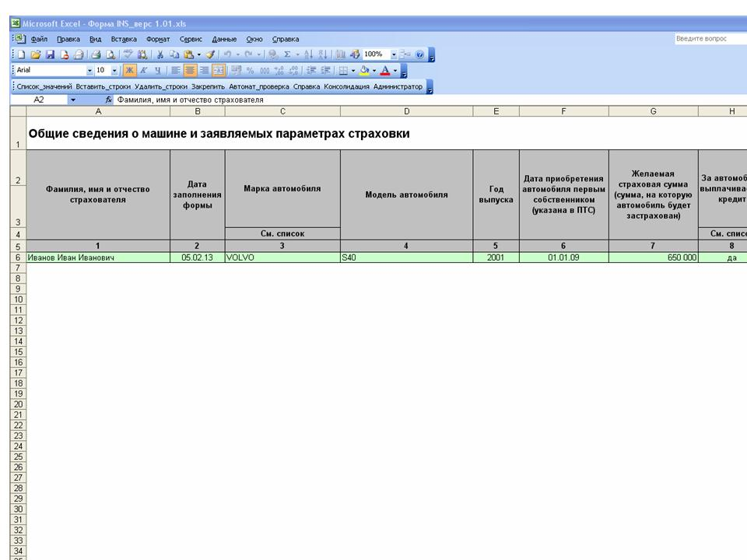Open the Файл menu
Viewport: 747px width, 560px height.
[x=39, y=39]
